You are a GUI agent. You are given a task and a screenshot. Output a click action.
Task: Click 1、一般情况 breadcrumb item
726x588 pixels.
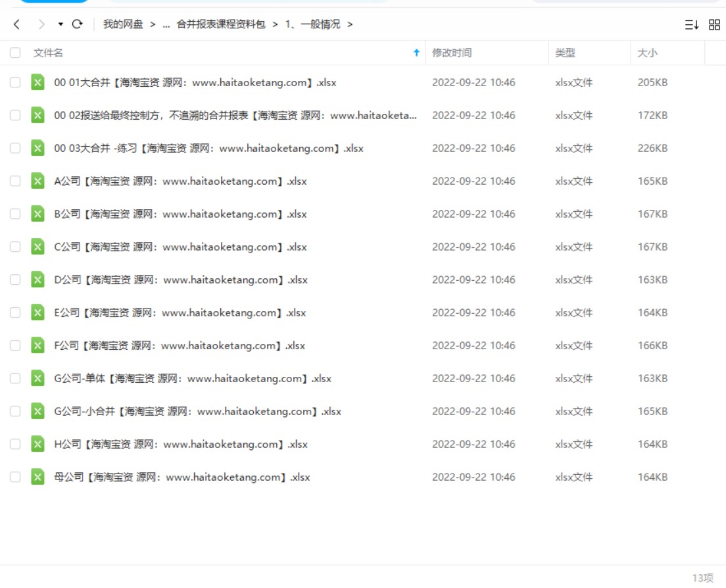click(x=312, y=24)
